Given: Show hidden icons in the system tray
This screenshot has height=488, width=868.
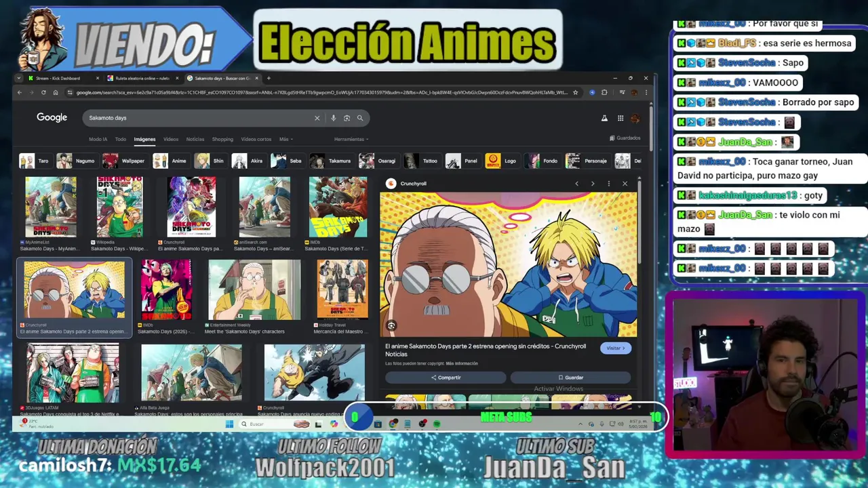Looking at the screenshot, I should pos(580,424).
